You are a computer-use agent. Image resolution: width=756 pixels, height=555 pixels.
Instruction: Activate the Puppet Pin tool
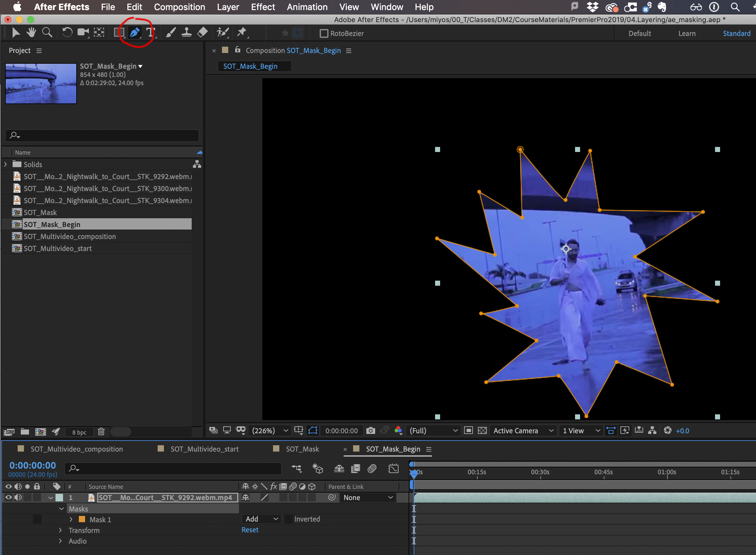click(241, 32)
